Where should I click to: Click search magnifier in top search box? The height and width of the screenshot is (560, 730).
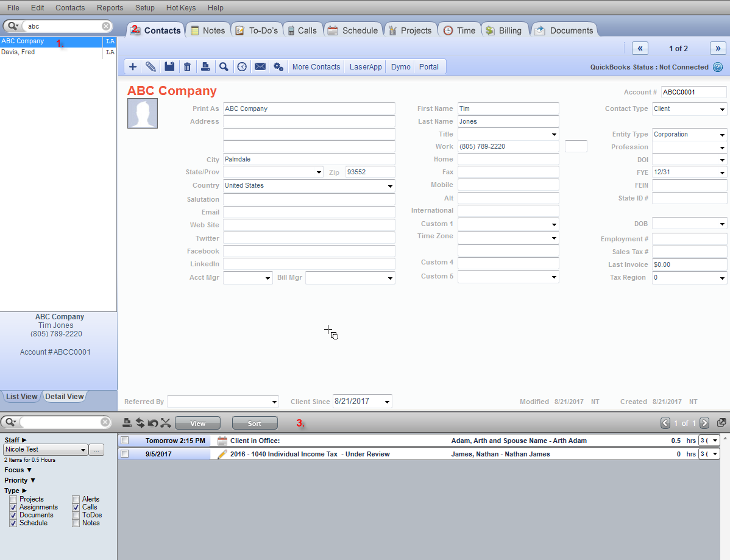click(13, 26)
